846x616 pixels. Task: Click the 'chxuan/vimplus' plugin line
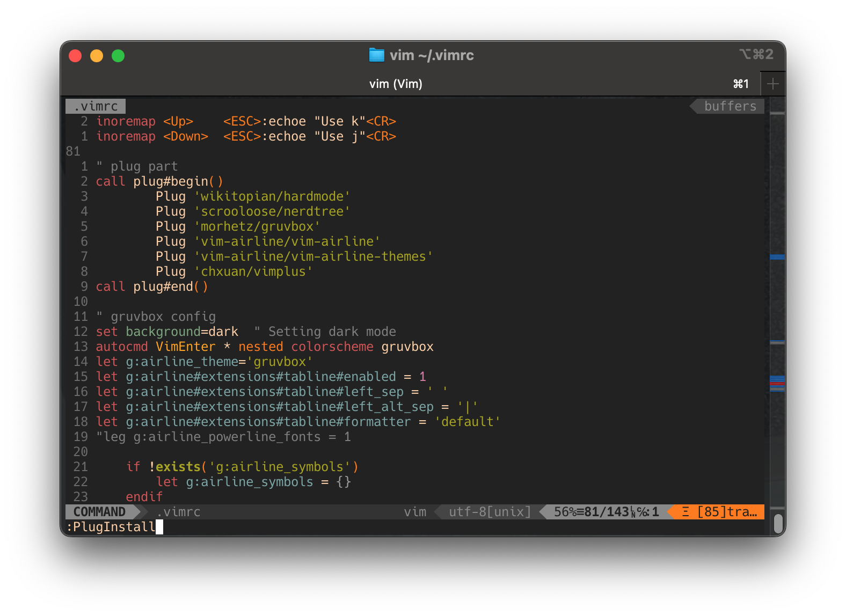(x=234, y=272)
